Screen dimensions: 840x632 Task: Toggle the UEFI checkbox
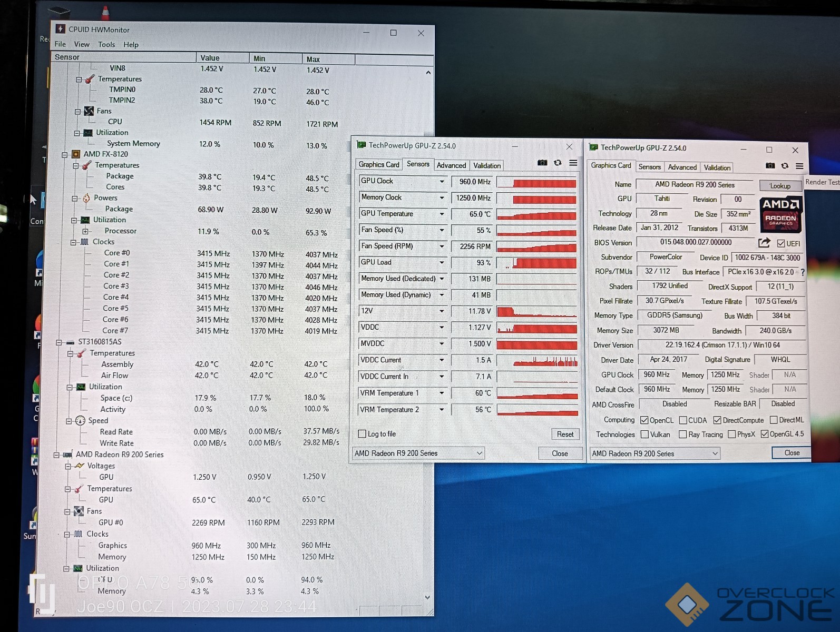(x=781, y=243)
